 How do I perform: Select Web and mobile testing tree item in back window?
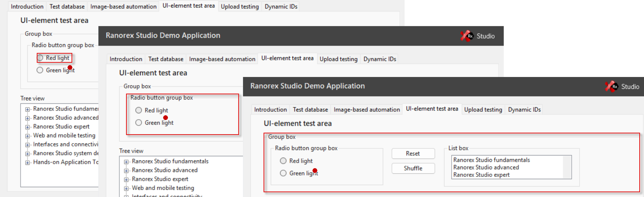coord(64,135)
